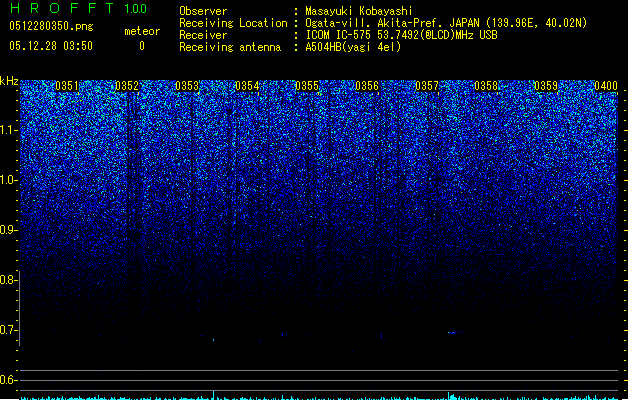629x400 pixels.
Task: Click the 0359 time marker
Action: 546,86
